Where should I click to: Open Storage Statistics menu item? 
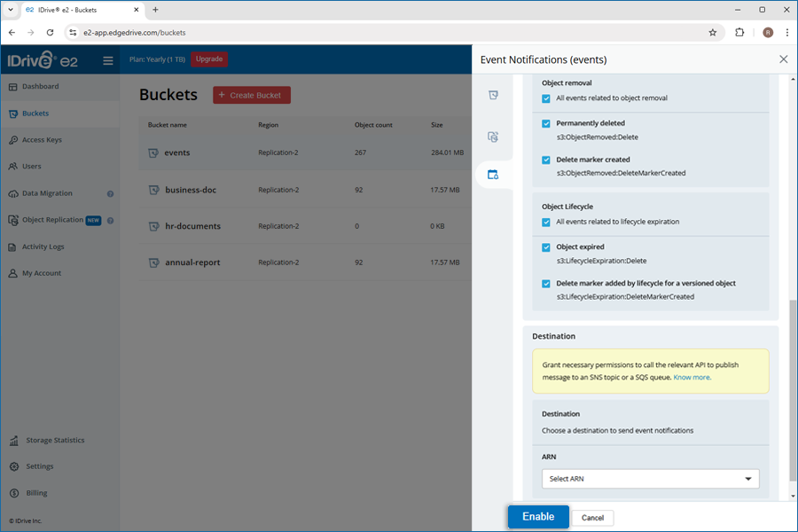pos(56,441)
